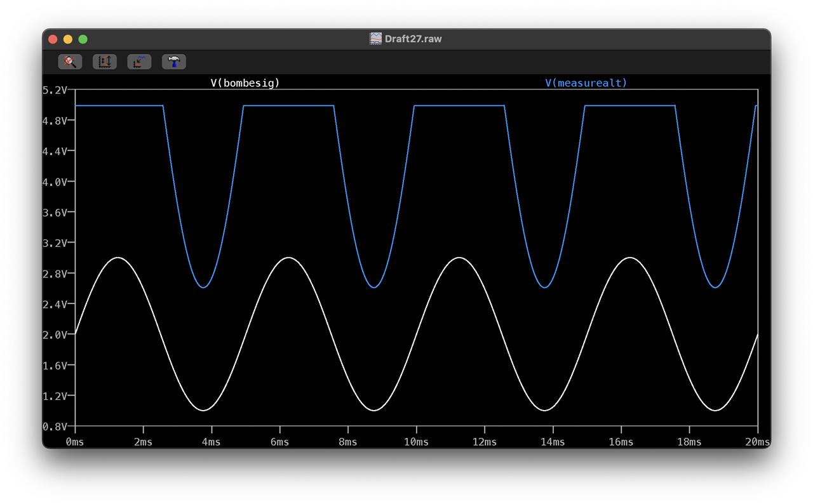The width and height of the screenshot is (813, 504).
Task: Click the 12ms time axis label
Action: pos(484,442)
